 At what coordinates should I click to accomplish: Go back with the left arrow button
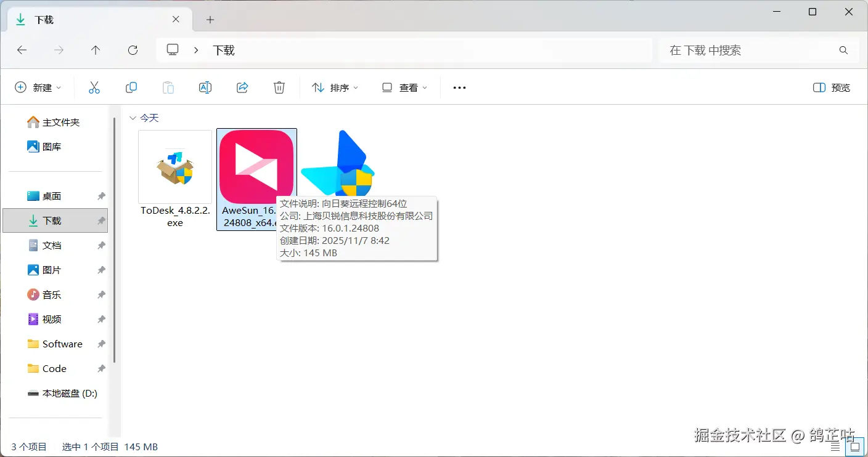22,51
